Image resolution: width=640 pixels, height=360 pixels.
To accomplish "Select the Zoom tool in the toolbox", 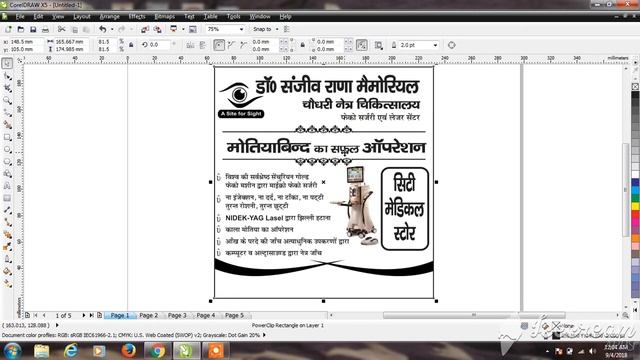I will click(7, 100).
